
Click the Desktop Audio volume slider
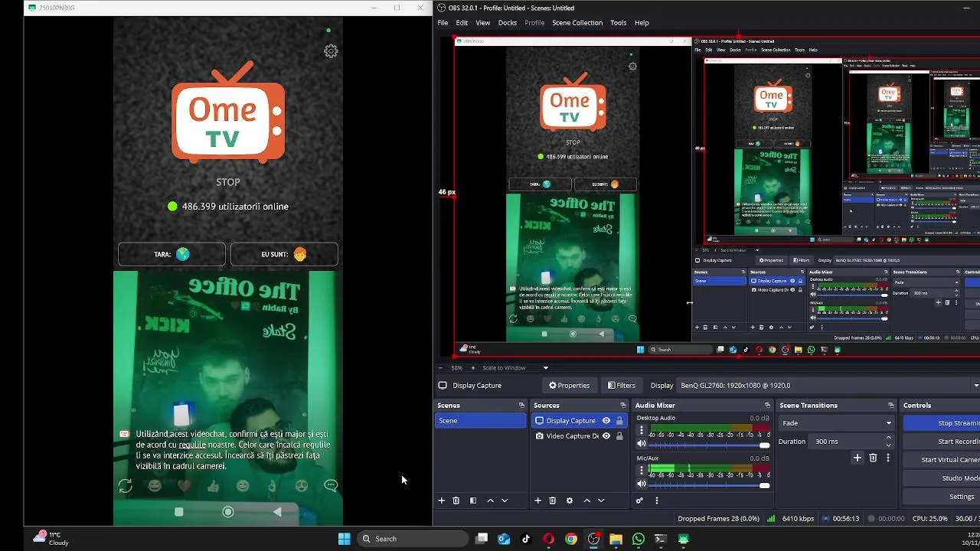pos(710,445)
